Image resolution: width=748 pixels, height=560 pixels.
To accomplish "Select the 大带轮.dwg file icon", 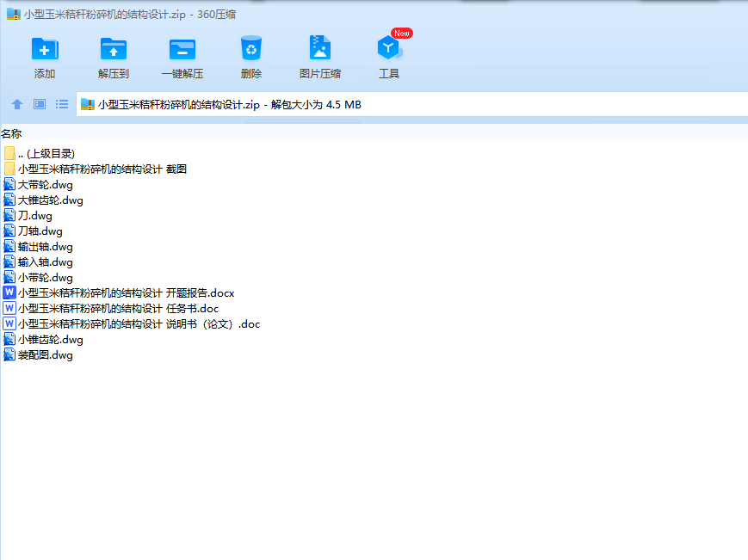I will (x=9, y=184).
